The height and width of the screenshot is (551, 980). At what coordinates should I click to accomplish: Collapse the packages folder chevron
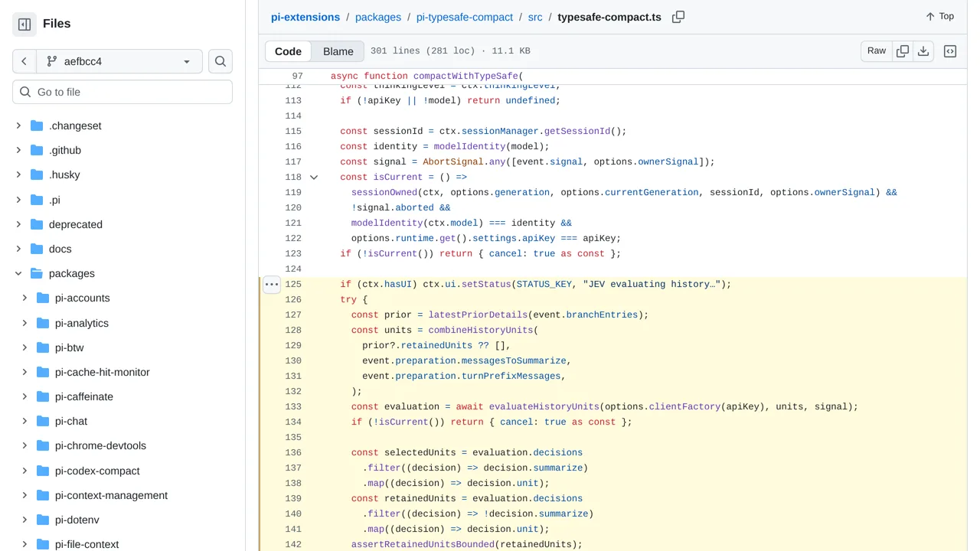coord(18,273)
